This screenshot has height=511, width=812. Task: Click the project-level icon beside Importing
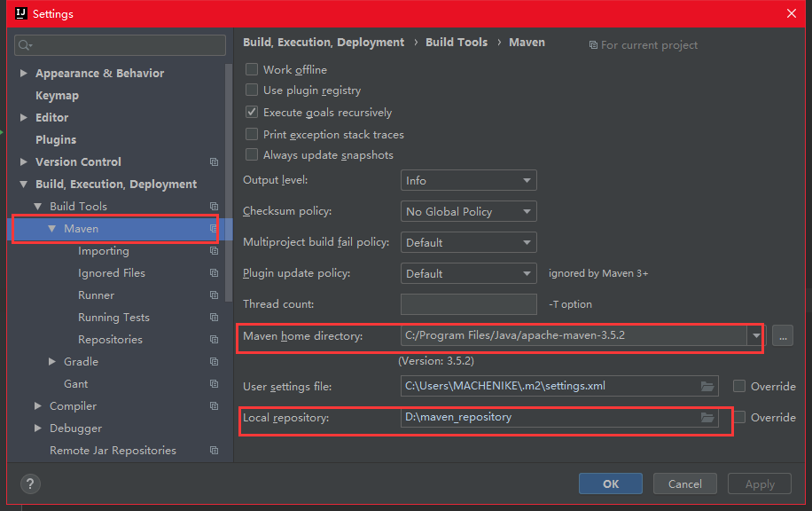click(x=214, y=251)
